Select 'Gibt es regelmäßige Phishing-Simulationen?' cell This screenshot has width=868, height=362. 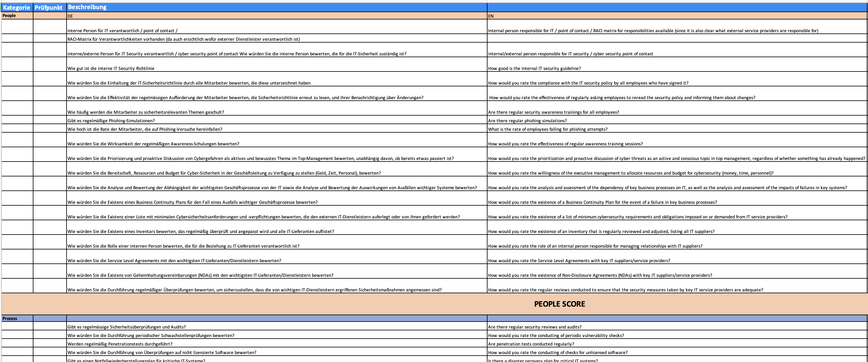(x=111, y=121)
